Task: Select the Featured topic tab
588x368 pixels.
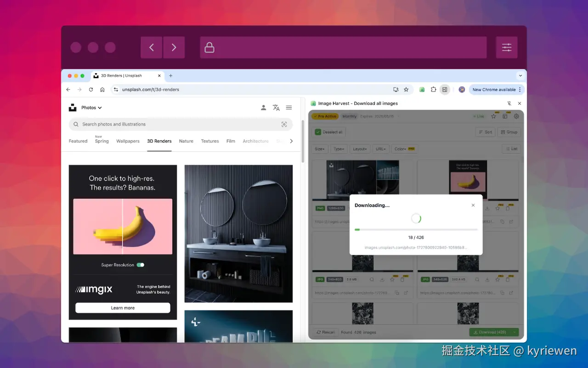Action: click(x=78, y=141)
